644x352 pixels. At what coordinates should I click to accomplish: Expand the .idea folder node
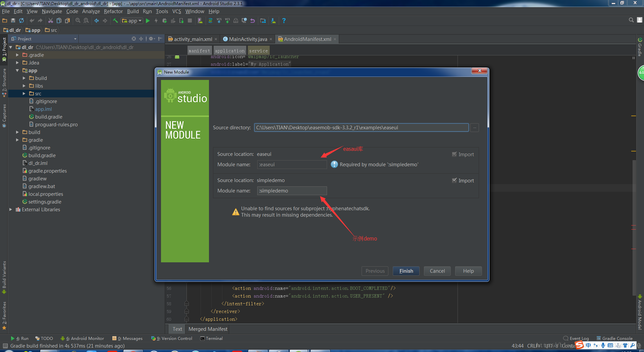[17, 62]
